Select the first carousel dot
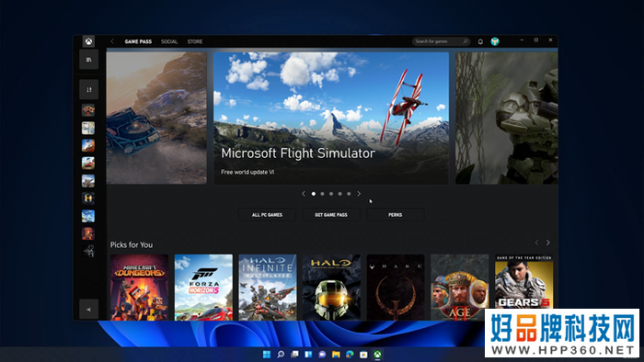644x362 pixels. pyautogui.click(x=314, y=194)
